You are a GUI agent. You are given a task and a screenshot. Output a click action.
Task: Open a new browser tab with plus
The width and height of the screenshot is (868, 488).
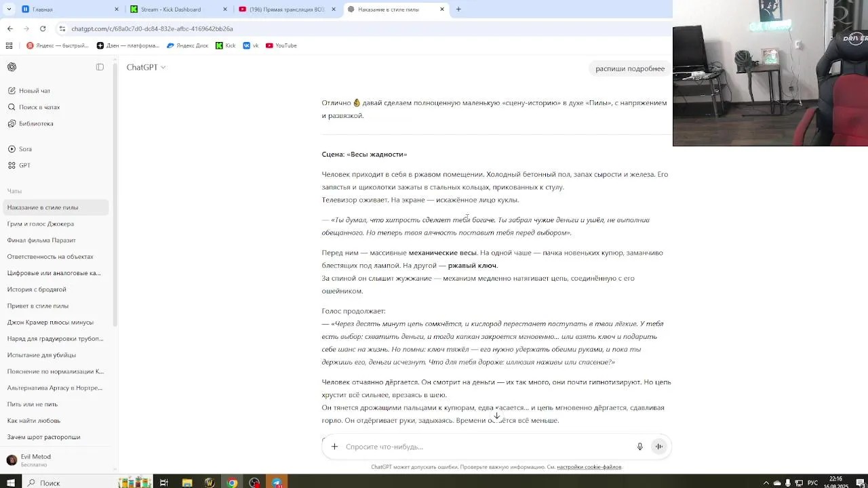(x=458, y=9)
